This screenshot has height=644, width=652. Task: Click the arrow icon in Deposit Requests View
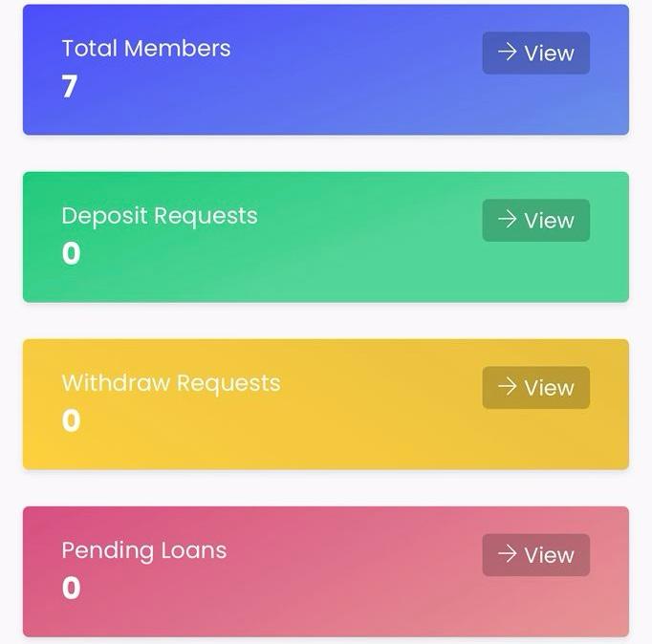(x=507, y=220)
